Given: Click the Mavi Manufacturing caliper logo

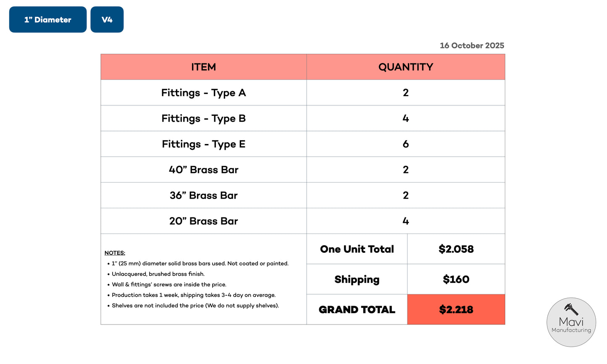Looking at the screenshot, I should point(571,322).
